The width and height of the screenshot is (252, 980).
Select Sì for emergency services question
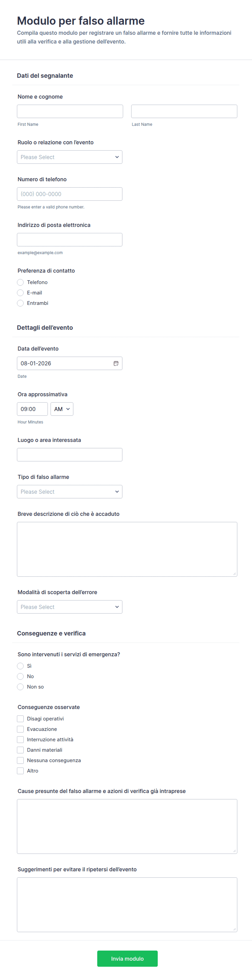(21, 666)
